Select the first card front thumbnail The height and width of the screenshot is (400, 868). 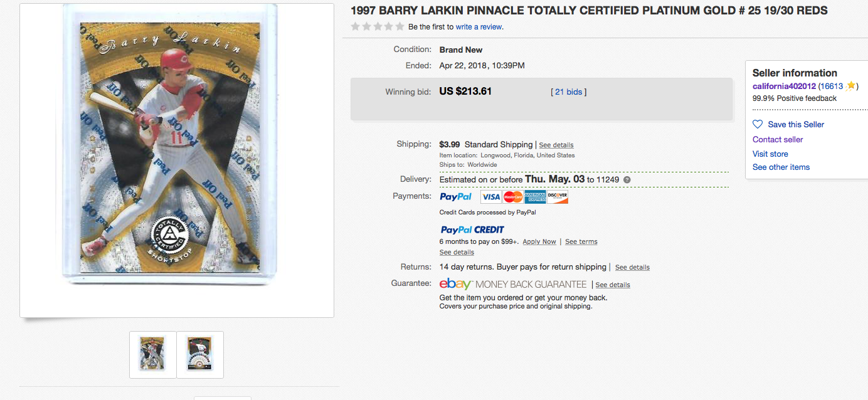pos(152,354)
